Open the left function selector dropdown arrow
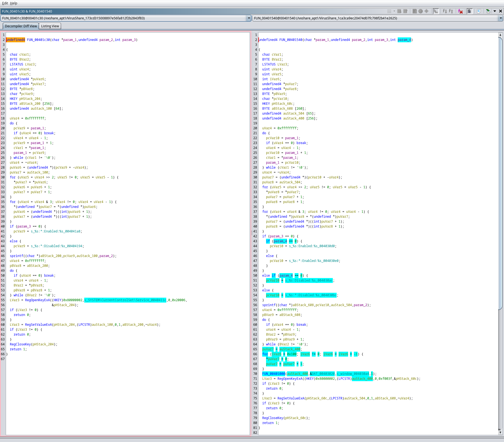This screenshot has height=442, width=504. pos(249,18)
